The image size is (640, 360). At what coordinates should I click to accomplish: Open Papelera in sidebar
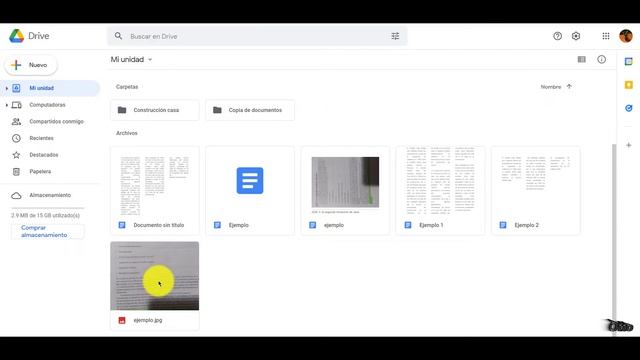40,172
